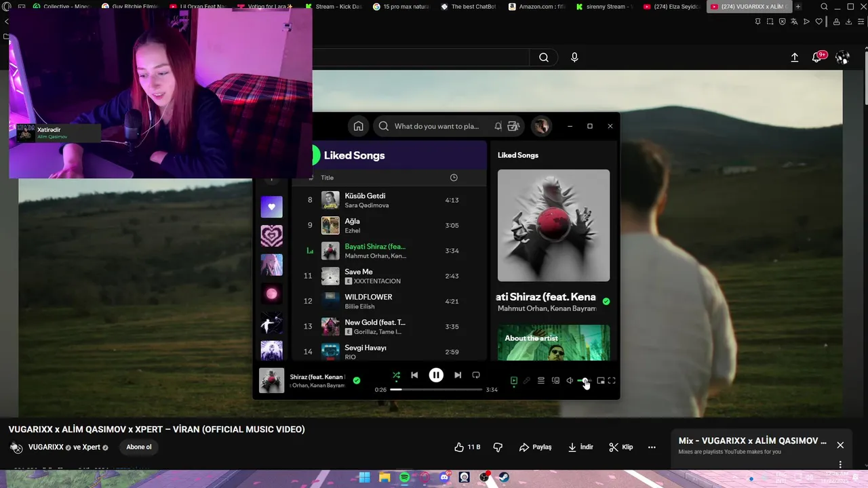Click İndir download button
This screenshot has width=868, height=488.
580,447
